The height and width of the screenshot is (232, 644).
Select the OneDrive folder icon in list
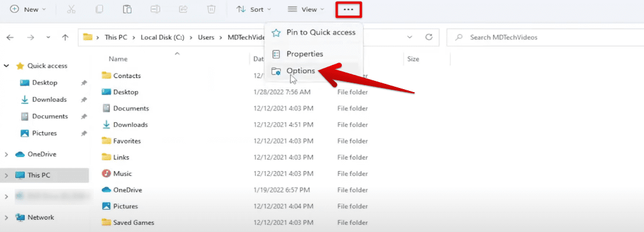(107, 189)
